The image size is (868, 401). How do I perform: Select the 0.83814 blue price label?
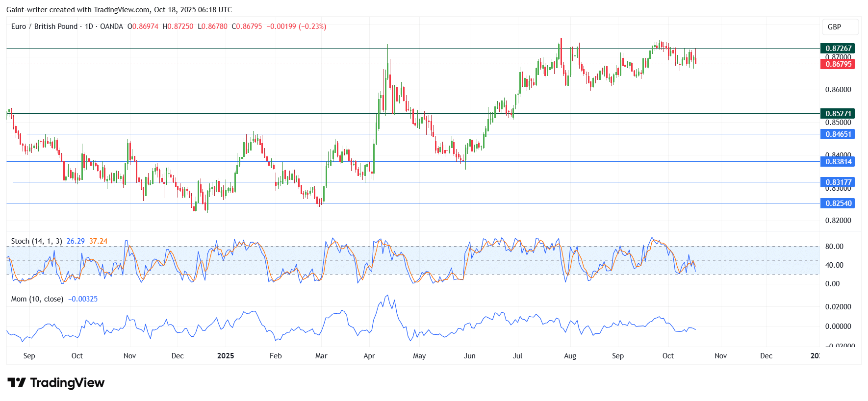[838, 162]
